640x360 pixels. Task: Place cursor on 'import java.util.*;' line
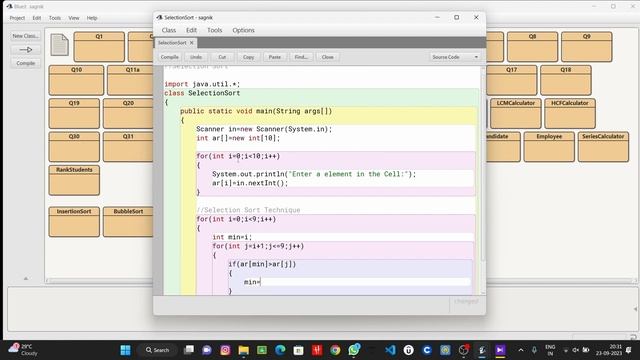202,84
